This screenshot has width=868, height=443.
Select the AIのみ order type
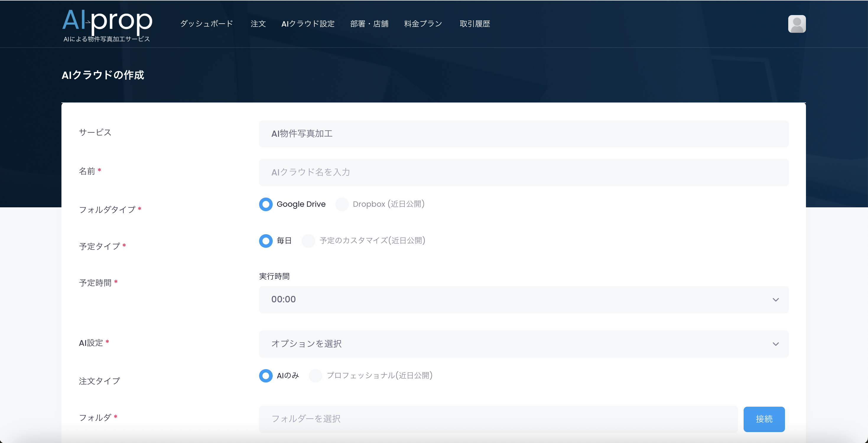pyautogui.click(x=266, y=376)
